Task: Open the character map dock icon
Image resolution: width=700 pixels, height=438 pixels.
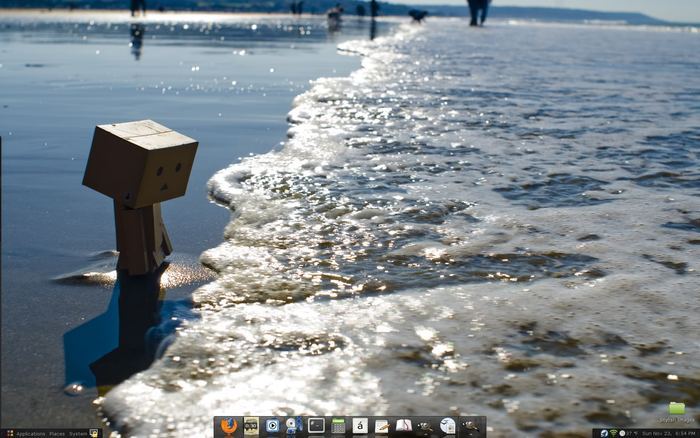Action: click(360, 426)
